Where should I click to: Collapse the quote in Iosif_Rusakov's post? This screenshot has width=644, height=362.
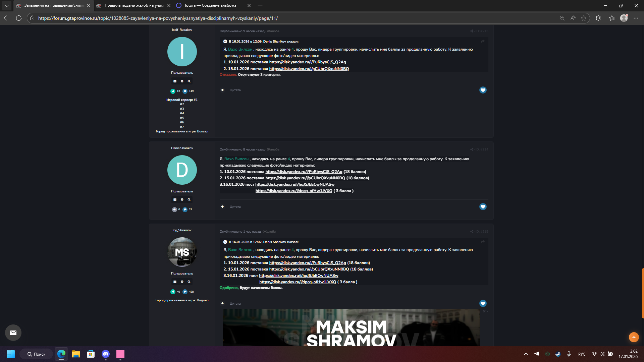[225, 42]
